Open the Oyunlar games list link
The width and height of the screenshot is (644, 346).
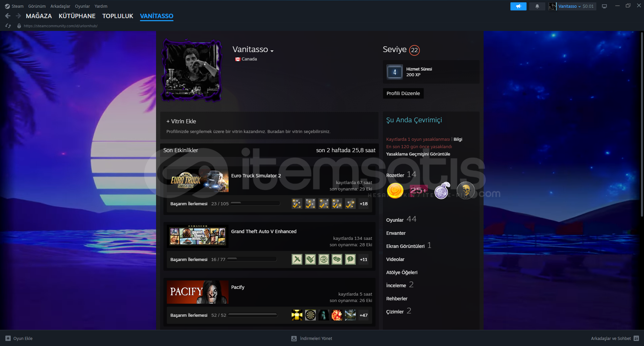[x=395, y=220]
